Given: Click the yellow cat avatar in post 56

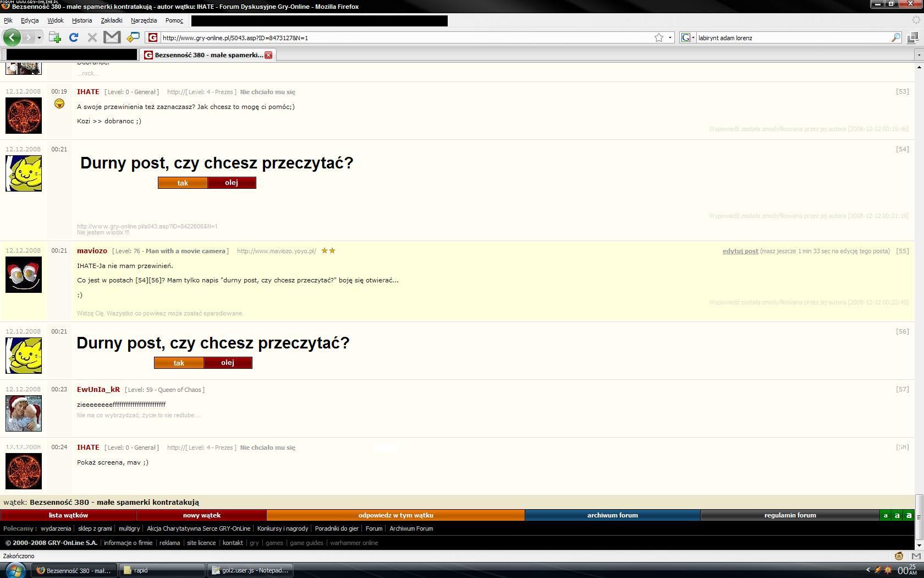Looking at the screenshot, I should (24, 356).
